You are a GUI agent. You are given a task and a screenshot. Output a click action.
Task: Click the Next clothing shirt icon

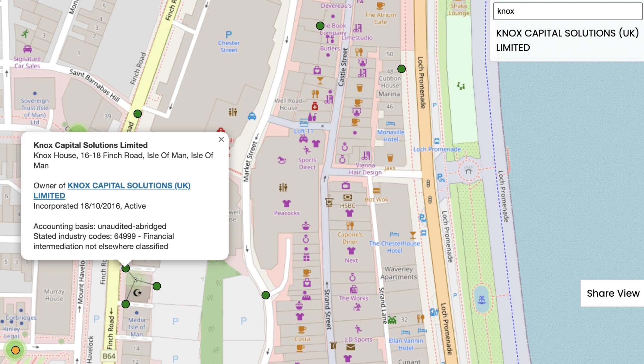[x=351, y=251]
